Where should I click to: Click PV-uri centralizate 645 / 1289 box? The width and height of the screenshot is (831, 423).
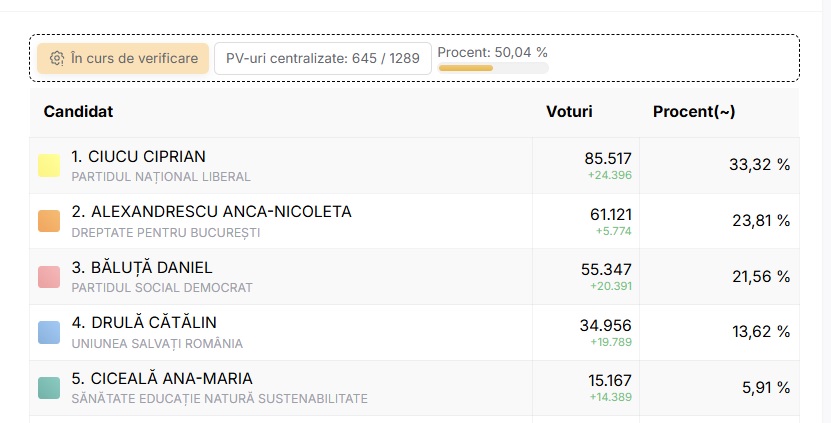point(322,58)
